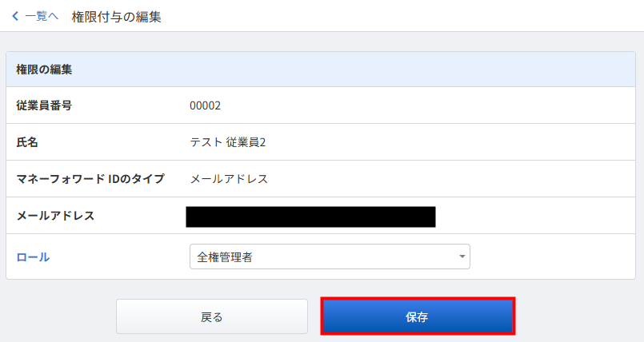644x342 pixels.
Task: Click the 氏名 field label
Action: point(28,142)
